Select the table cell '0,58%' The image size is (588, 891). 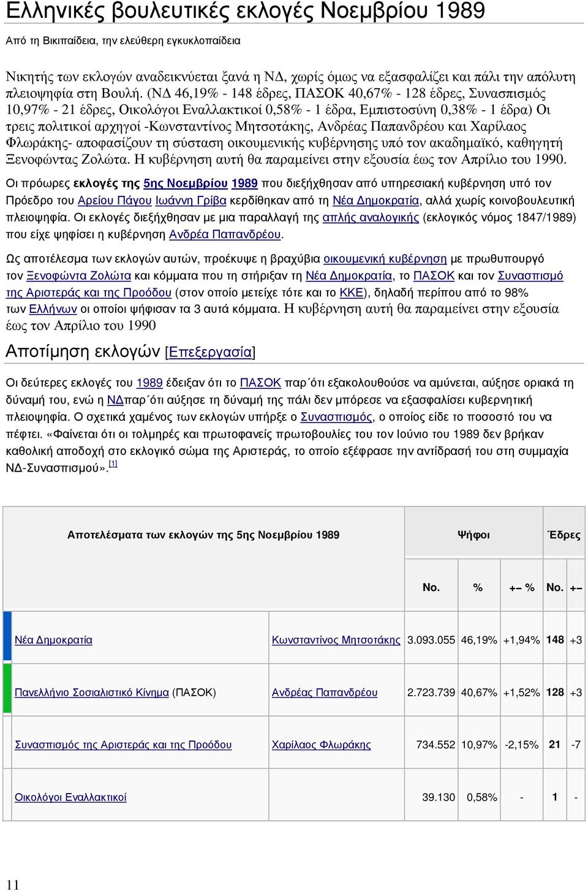click(x=482, y=797)
